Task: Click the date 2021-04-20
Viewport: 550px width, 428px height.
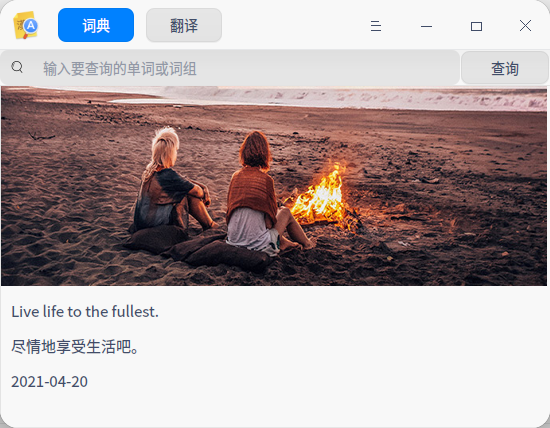Action: click(49, 382)
